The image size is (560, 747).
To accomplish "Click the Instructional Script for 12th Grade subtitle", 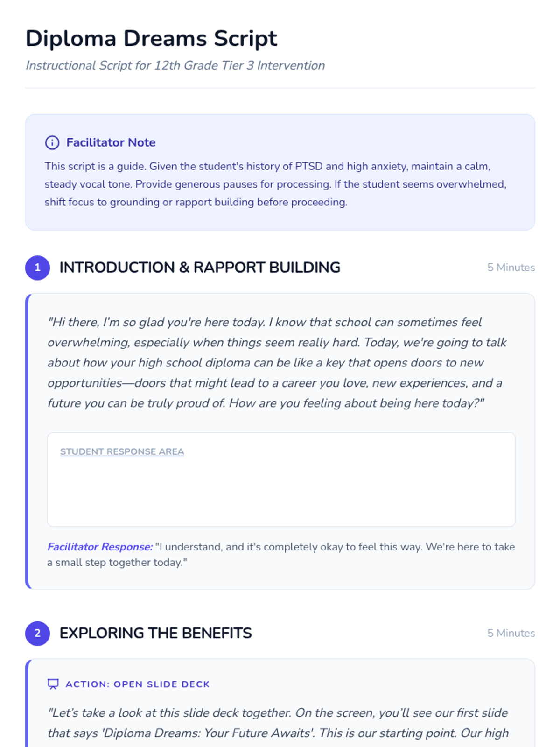I will tap(175, 65).
